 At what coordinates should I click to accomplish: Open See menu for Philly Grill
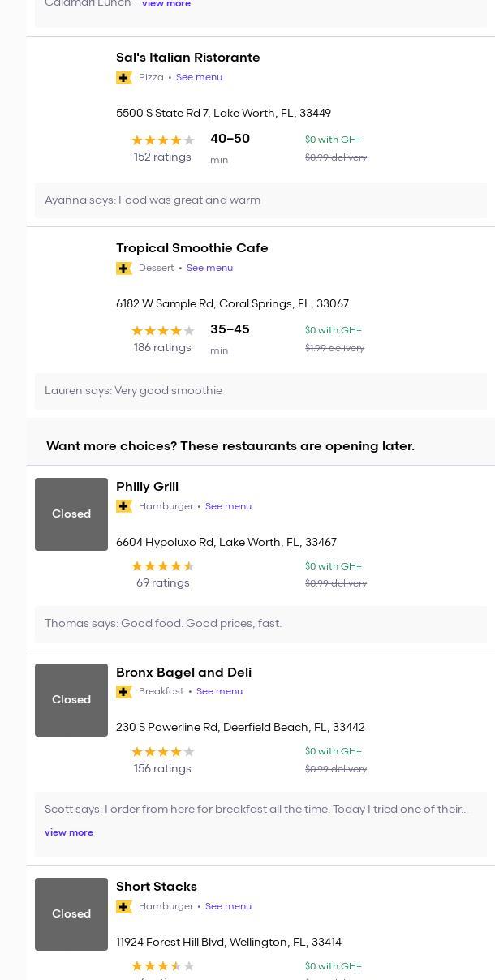click(x=228, y=506)
